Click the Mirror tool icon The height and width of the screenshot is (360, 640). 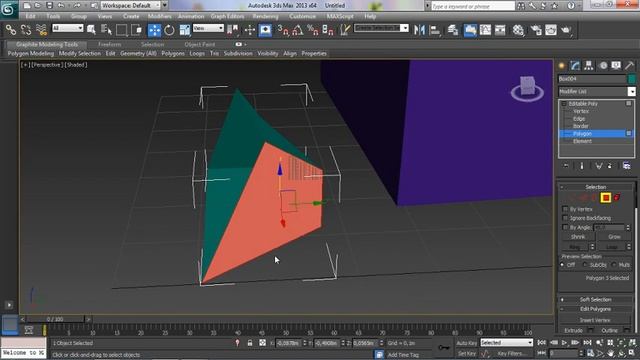[419, 30]
